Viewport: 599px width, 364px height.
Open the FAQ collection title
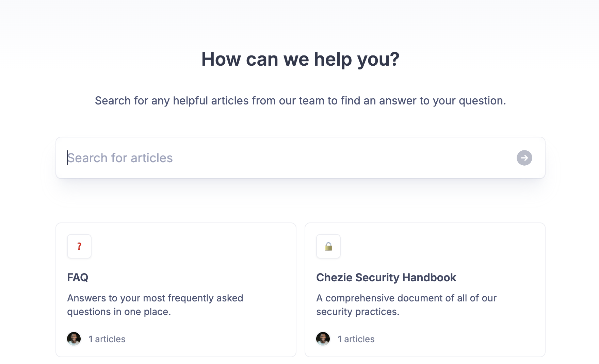tap(78, 278)
